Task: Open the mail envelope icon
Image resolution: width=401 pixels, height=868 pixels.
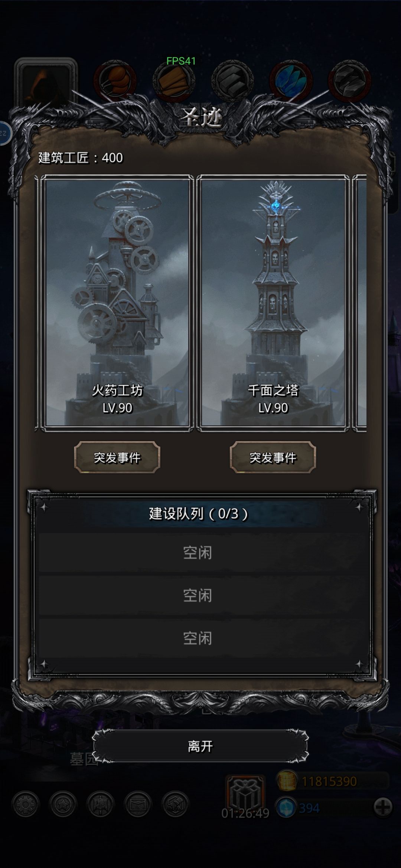Action: [138, 804]
